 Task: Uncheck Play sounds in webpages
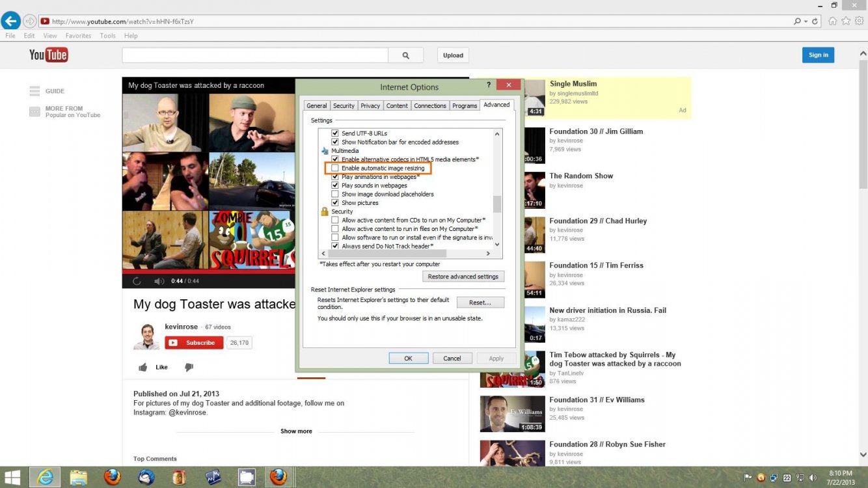pos(335,185)
